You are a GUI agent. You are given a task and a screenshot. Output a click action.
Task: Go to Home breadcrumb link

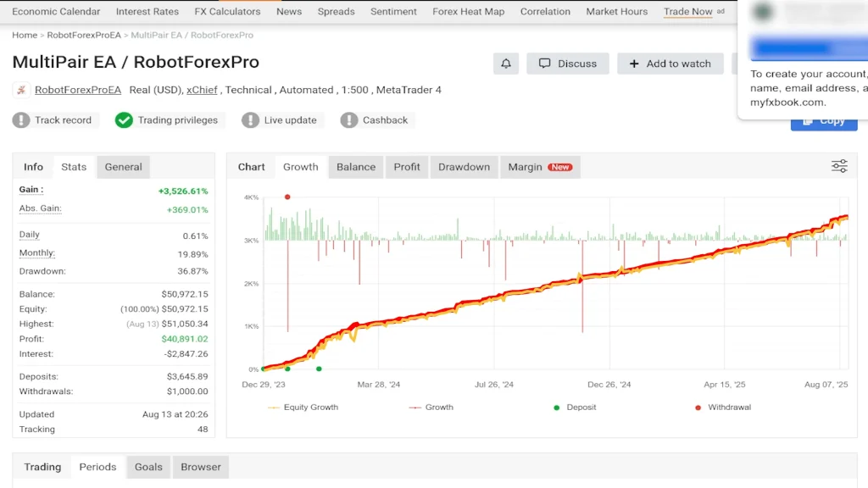(25, 36)
